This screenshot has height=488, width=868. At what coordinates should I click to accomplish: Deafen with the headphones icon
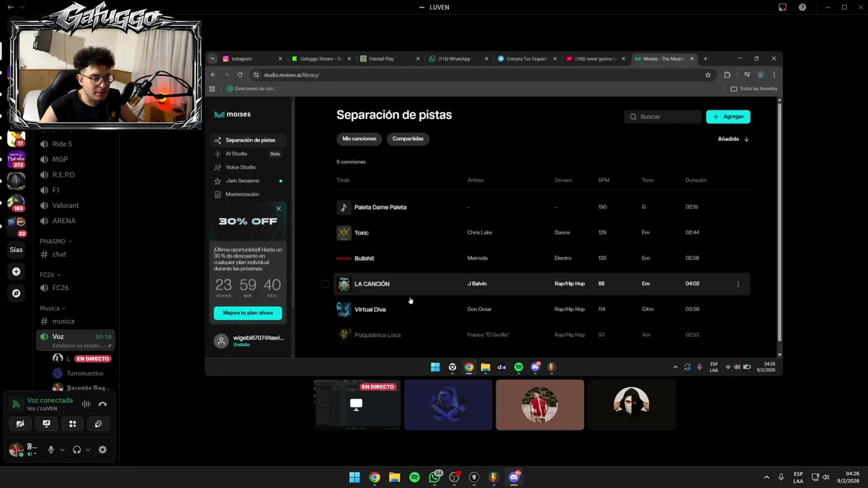coord(77,449)
